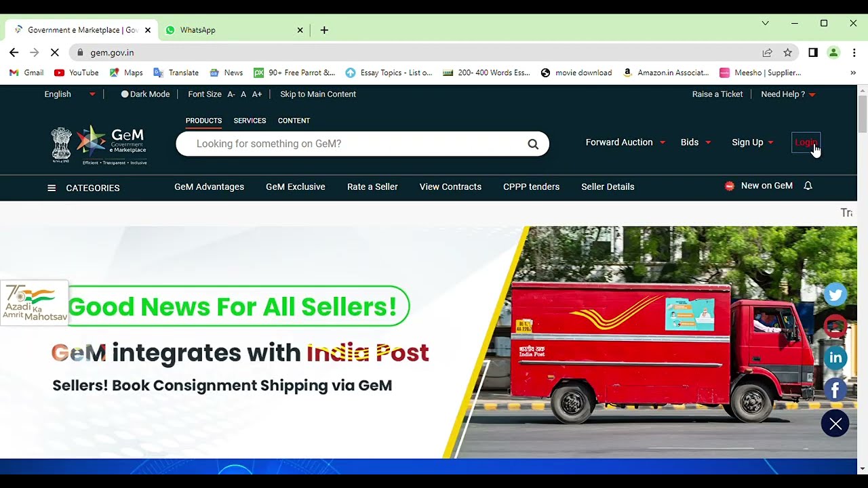Open a new browser tab
868x488 pixels.
coord(324,30)
